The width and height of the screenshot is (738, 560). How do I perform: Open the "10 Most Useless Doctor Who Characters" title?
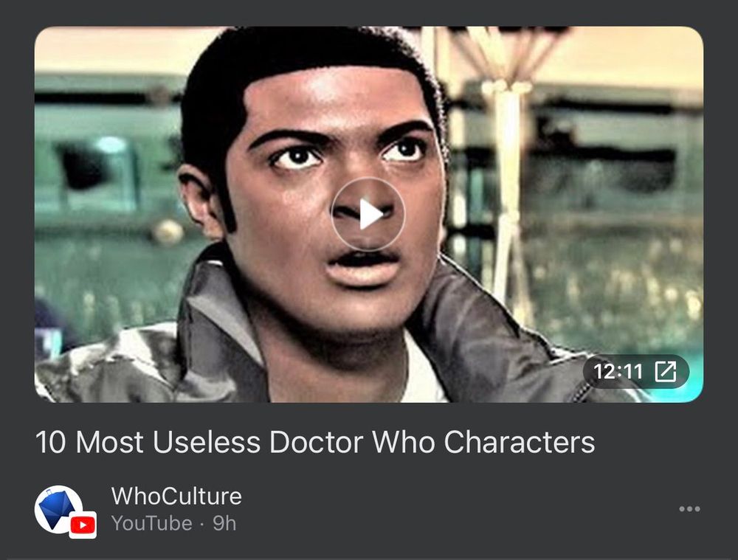[x=315, y=442]
